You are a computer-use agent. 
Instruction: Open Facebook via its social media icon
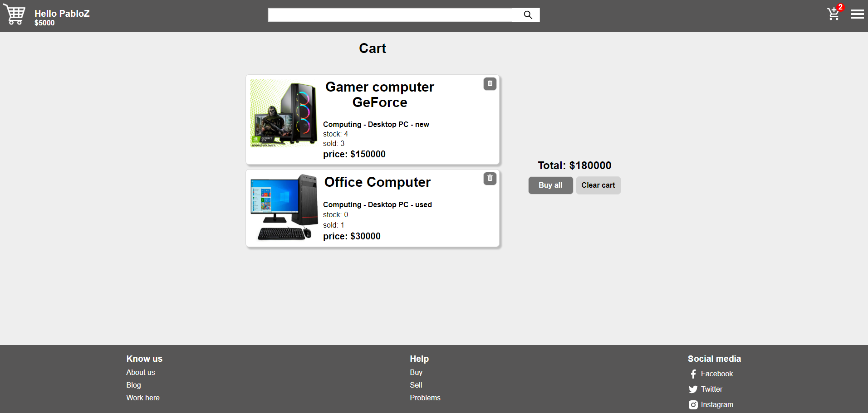[x=693, y=374]
